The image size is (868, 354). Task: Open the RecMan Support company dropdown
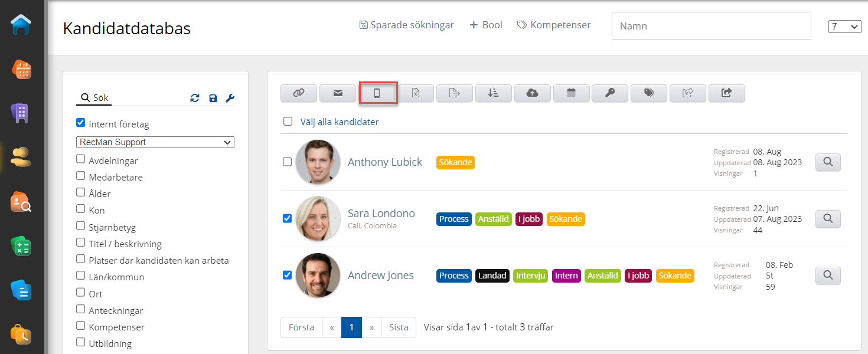pos(155,142)
